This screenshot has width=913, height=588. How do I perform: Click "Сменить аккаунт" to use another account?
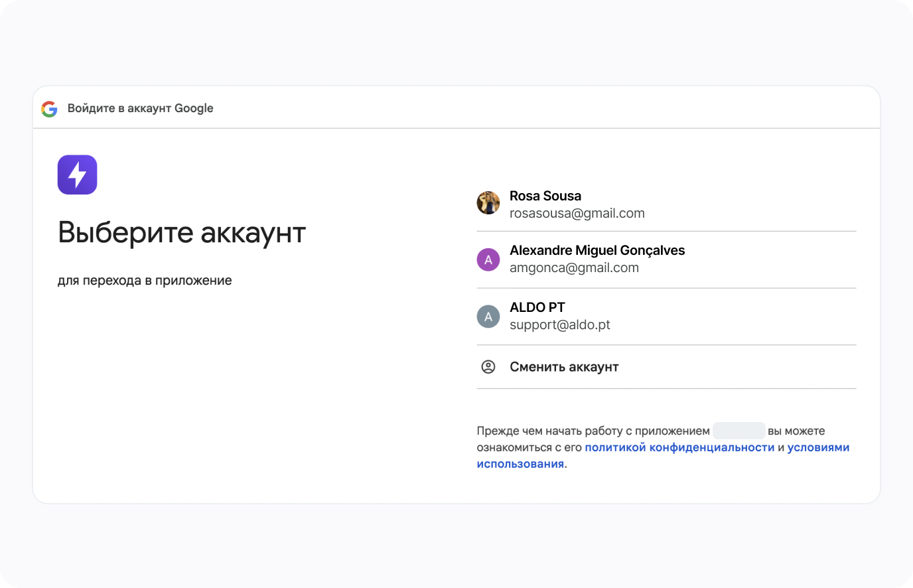(564, 367)
